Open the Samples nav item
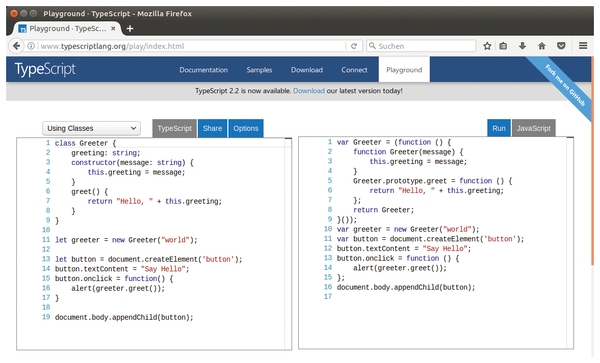 (259, 70)
